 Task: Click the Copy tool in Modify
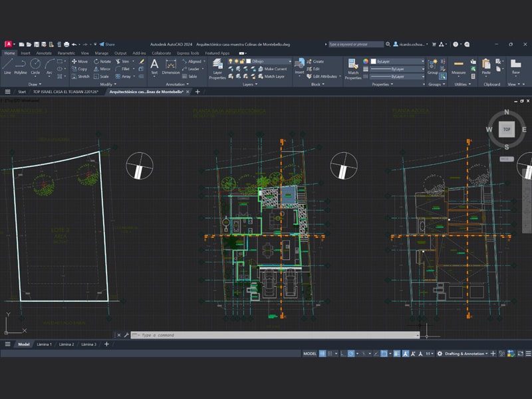[79, 69]
